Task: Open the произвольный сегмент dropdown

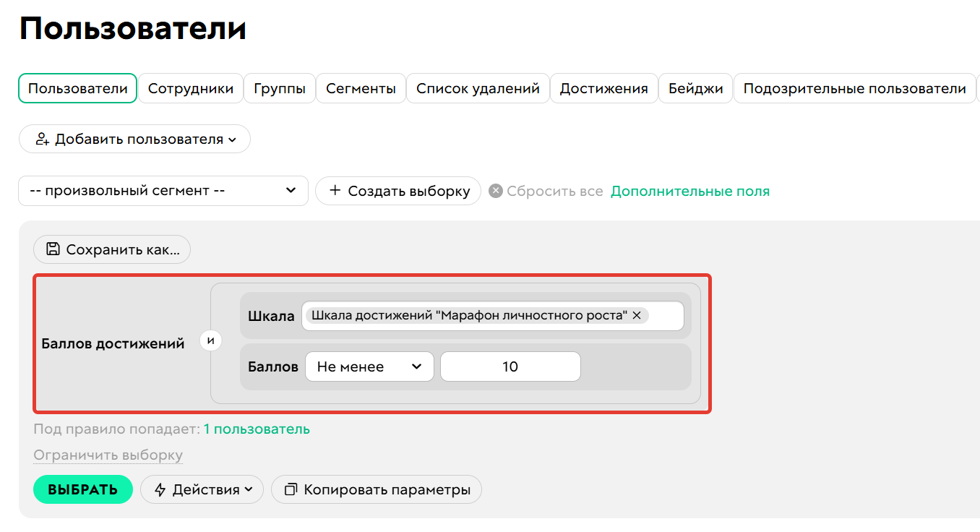Action: click(x=163, y=191)
